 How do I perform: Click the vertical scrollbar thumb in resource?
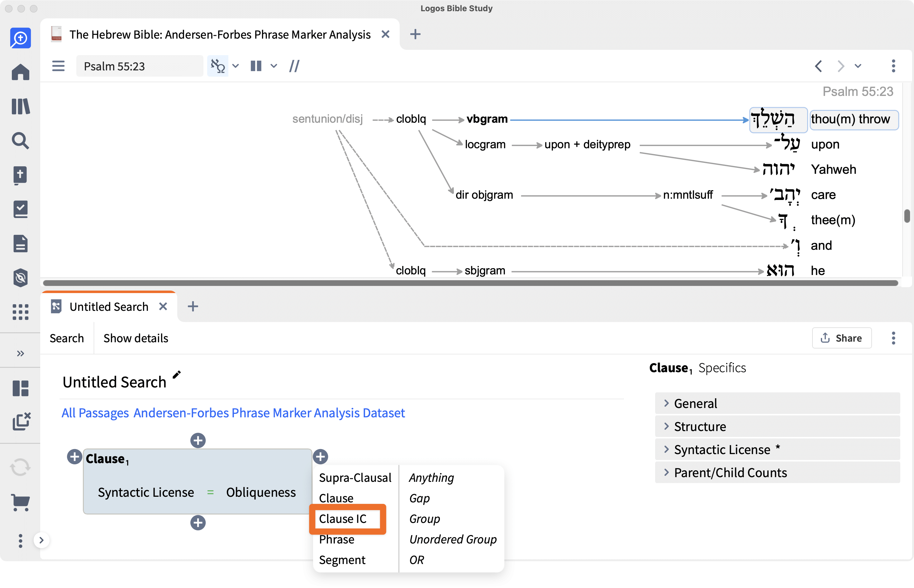tap(907, 216)
